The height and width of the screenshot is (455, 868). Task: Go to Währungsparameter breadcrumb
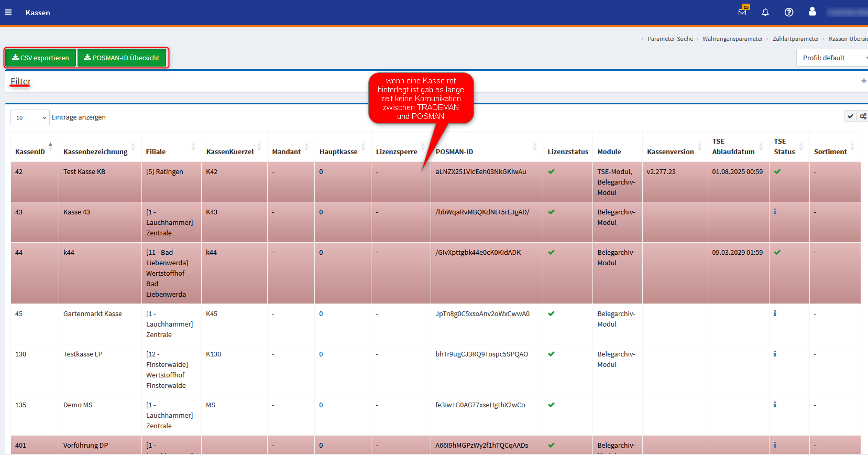pos(732,39)
